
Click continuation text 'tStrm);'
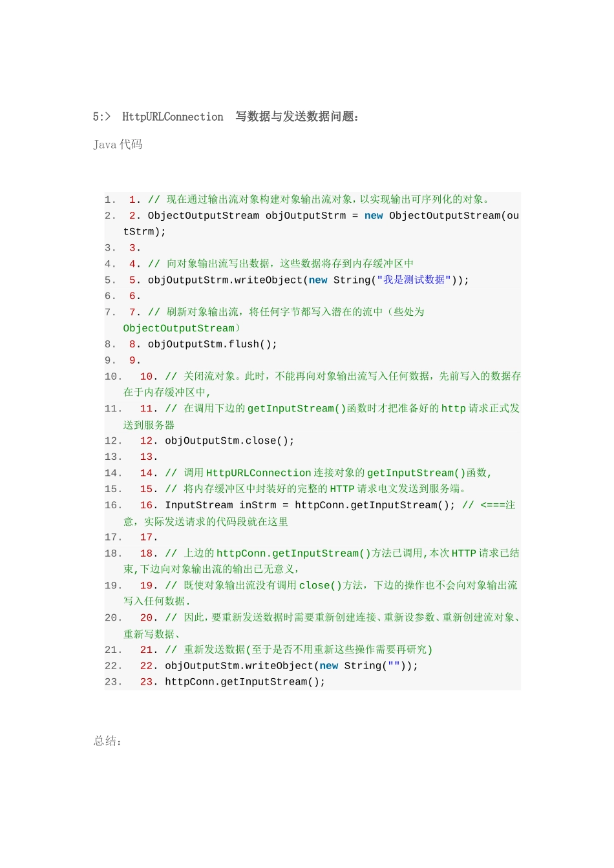point(145,232)
